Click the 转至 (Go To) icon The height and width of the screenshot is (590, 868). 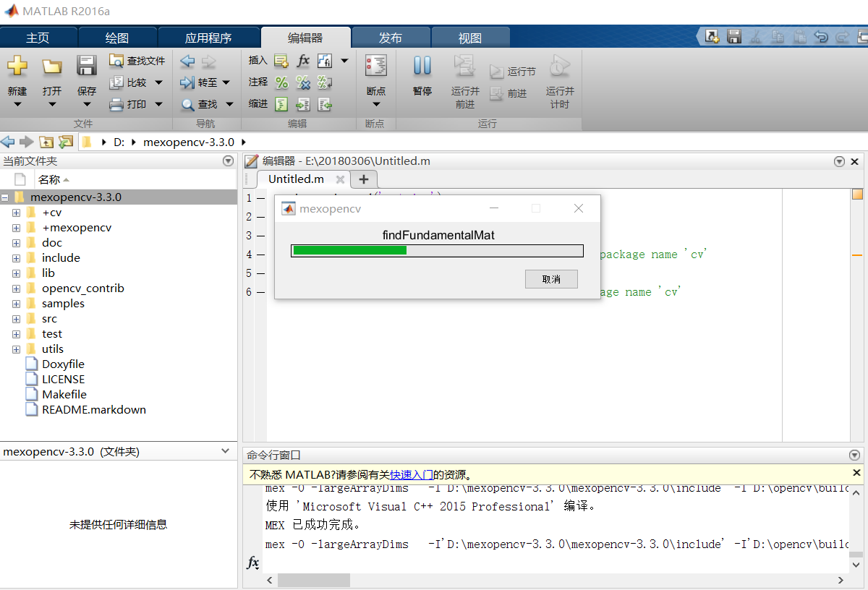[x=187, y=82]
